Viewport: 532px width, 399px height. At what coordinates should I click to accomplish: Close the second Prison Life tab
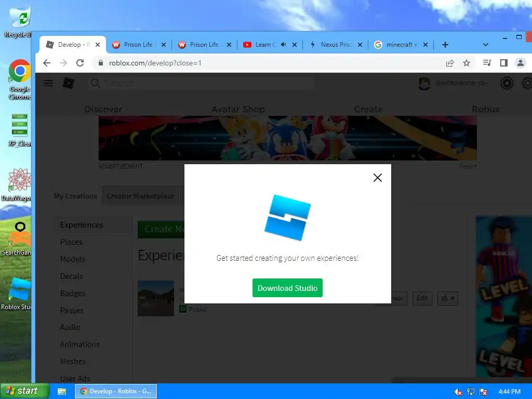pyautogui.click(x=229, y=45)
